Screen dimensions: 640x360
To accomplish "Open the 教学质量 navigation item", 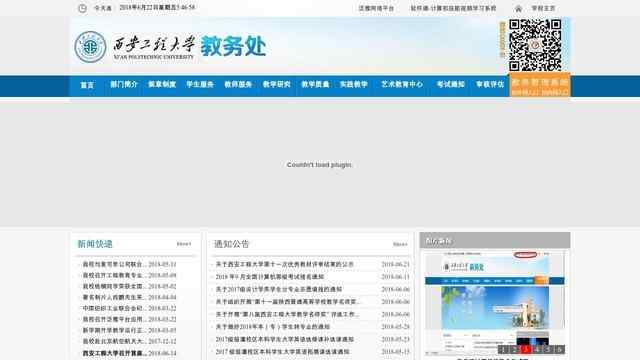I will click(315, 84).
